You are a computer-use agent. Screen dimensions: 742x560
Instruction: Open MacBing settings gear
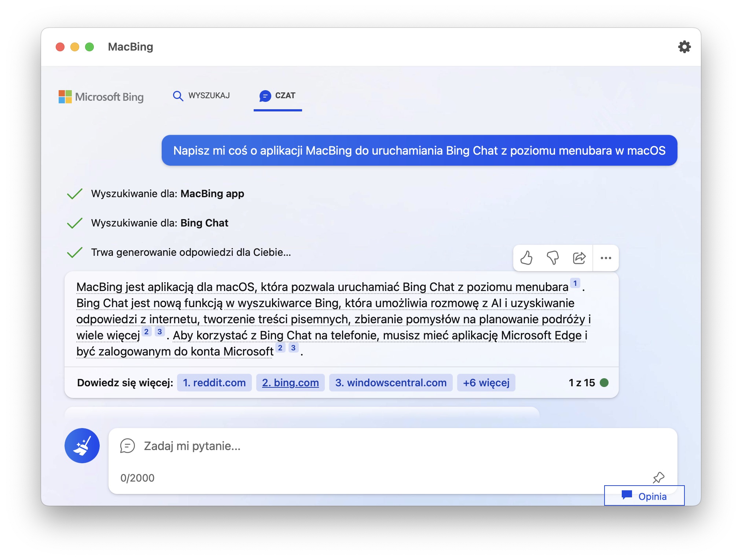tap(684, 47)
